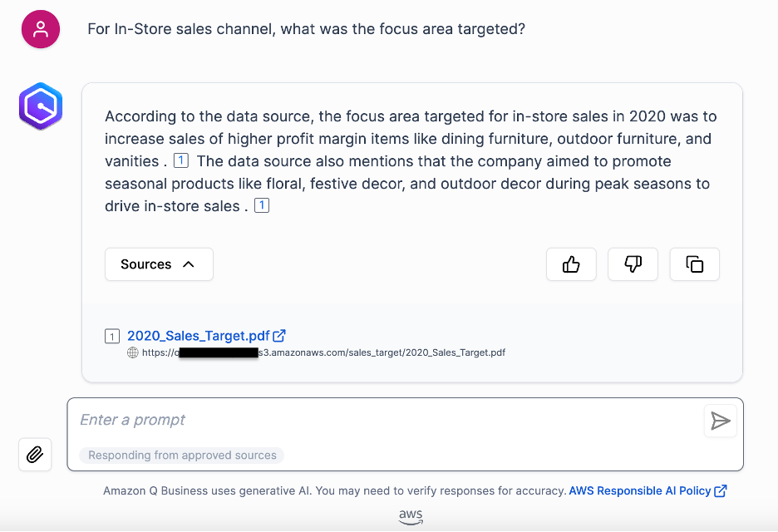The width and height of the screenshot is (778, 532).
Task: Click the send prompt arrow icon
Action: coord(720,421)
